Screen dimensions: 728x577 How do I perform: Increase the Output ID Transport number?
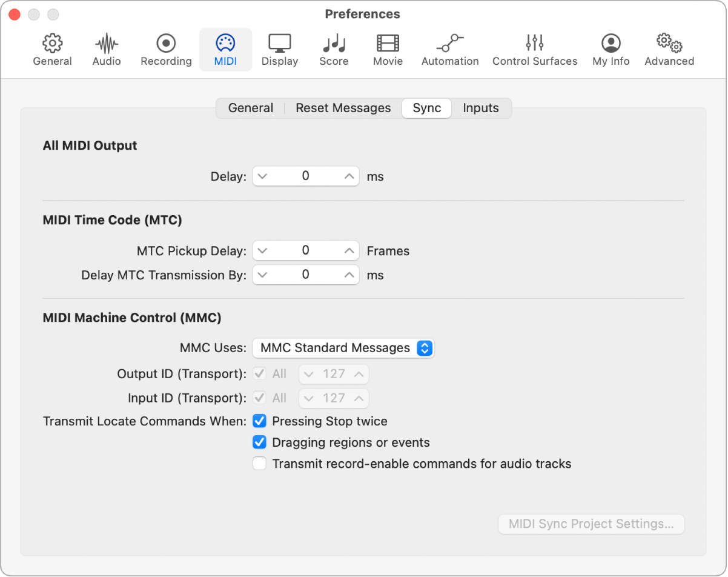pos(359,375)
